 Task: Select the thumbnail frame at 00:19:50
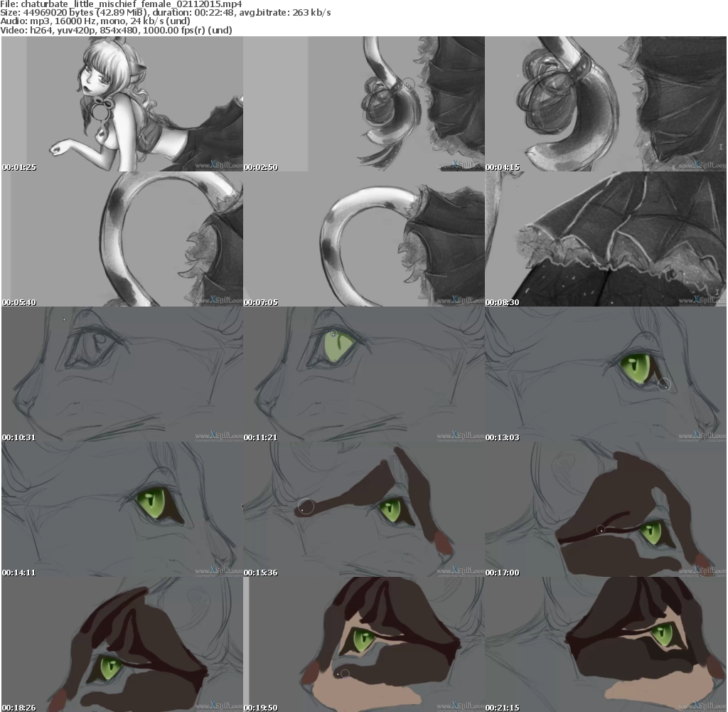click(364, 644)
